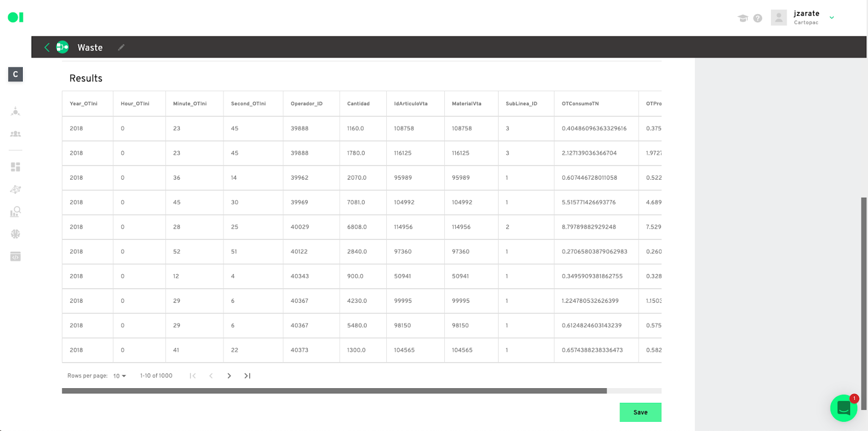Open the dashboard tiles sidebar icon
The width and height of the screenshot is (868, 431).
coord(16,167)
